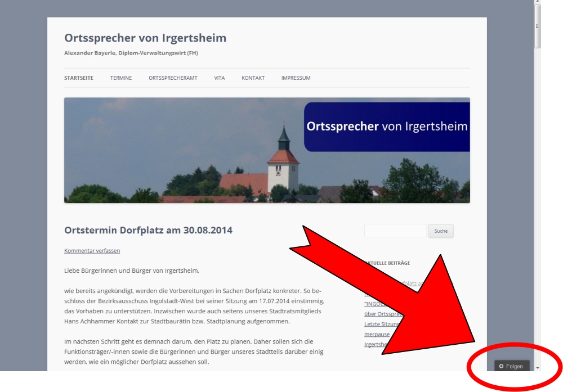Navigate to the KONTAKT page
The image size is (563, 392).
coord(253,78)
